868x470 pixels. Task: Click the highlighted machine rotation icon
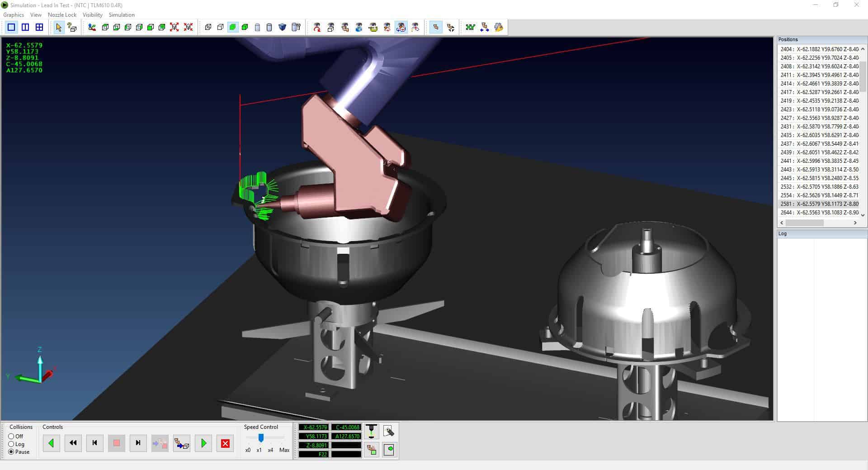(401, 27)
